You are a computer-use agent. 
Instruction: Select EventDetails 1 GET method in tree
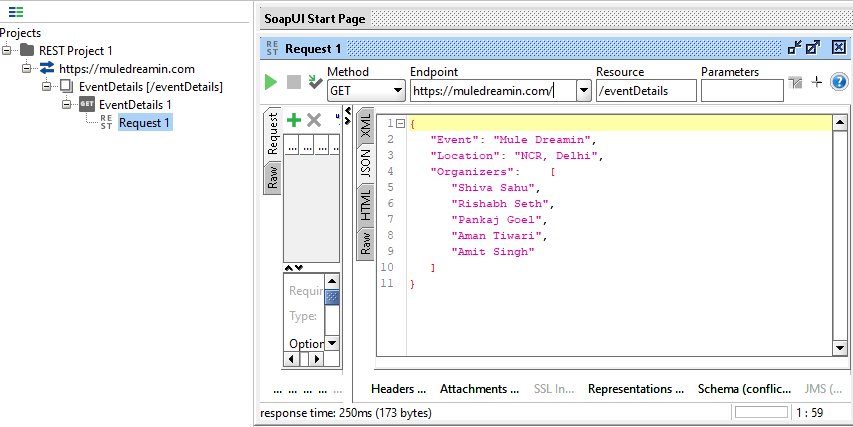[x=134, y=104]
